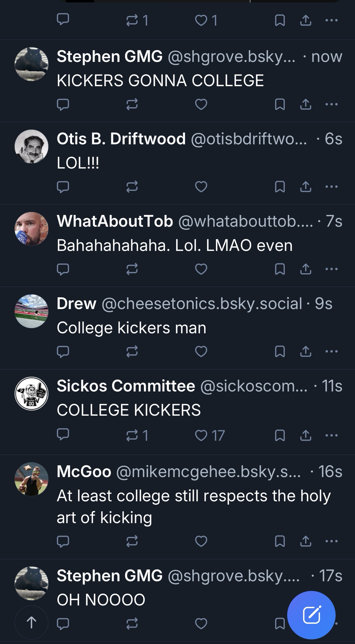This screenshot has height=644, width=355.
Task: Tap Sickos Committee's profile avatar
Action: [x=32, y=393]
